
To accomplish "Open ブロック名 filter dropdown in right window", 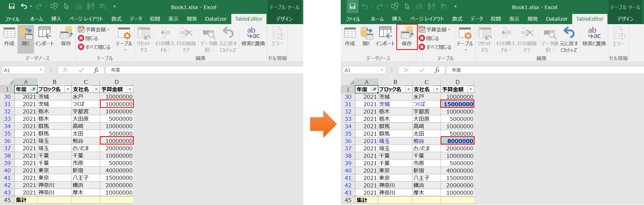I will [408, 89].
